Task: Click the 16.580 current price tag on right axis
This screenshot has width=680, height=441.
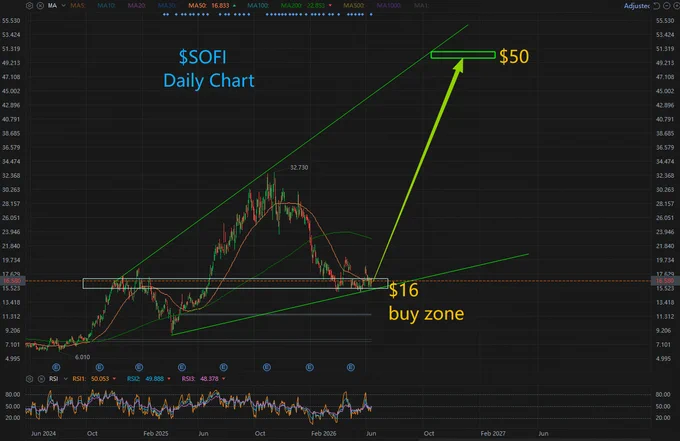Action: pyautogui.click(x=665, y=281)
